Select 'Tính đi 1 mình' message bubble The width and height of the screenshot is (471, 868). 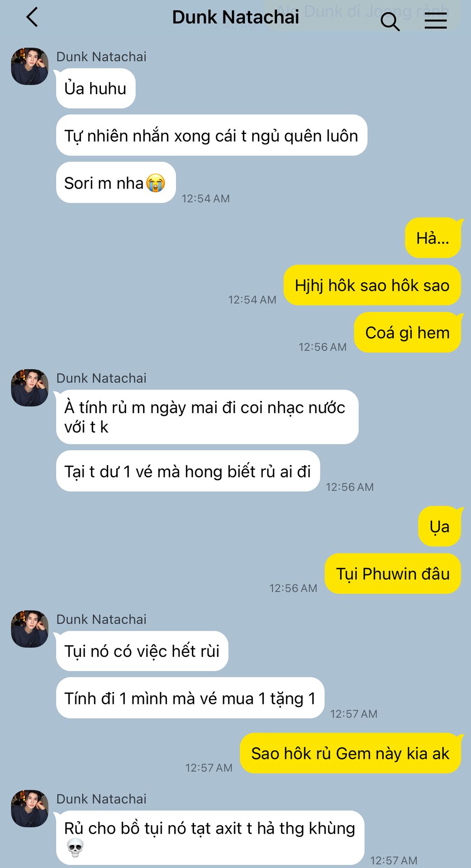190,698
